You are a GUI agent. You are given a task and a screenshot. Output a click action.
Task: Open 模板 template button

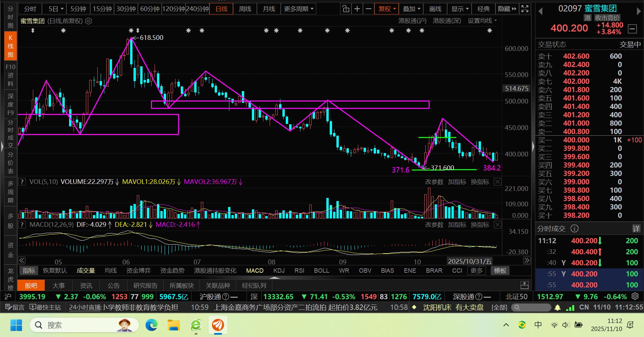pyautogui.click(x=500, y=271)
